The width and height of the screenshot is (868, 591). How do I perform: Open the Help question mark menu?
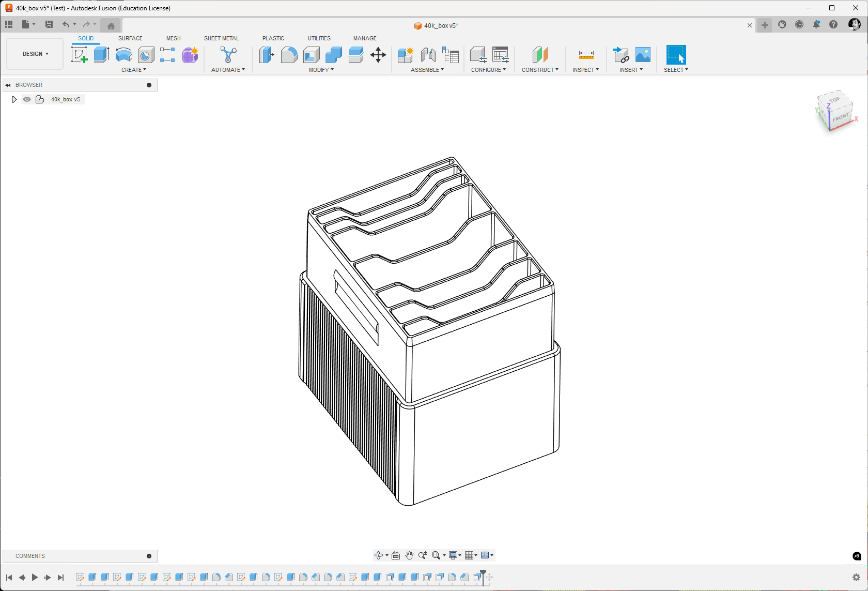833,24
